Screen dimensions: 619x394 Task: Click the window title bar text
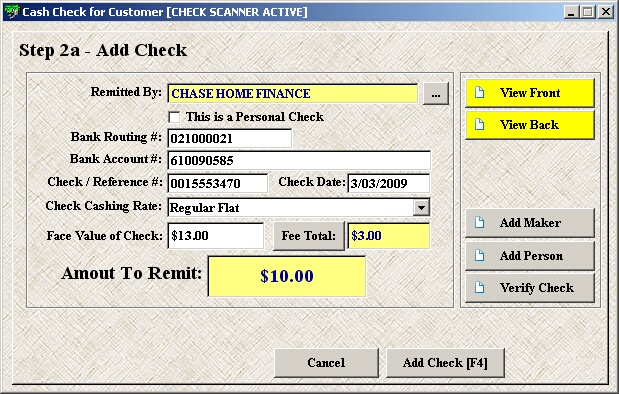165,12
